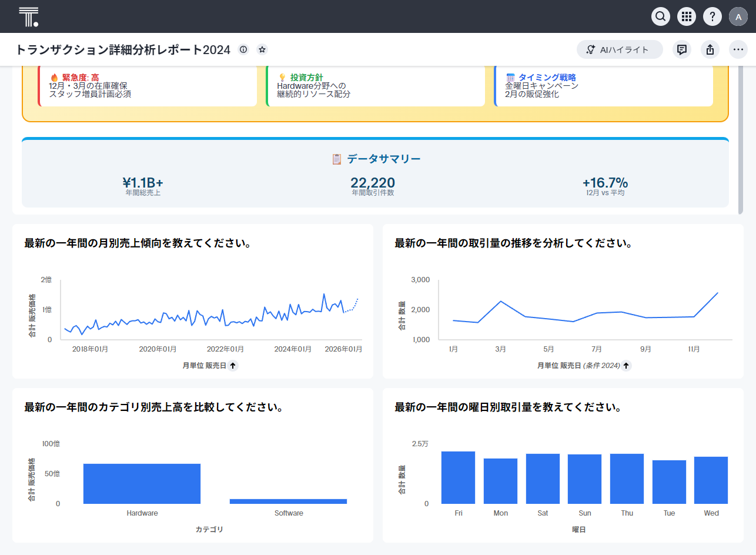Click the +16.7% December value

coord(605,183)
